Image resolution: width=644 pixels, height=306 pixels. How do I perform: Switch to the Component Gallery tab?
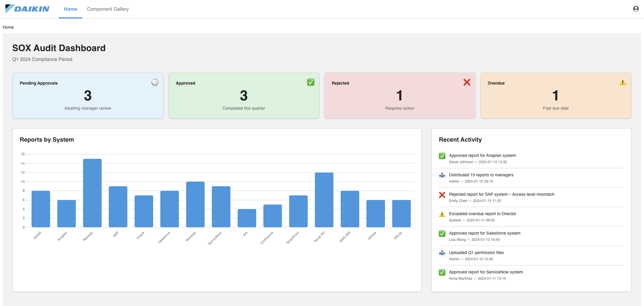[108, 9]
